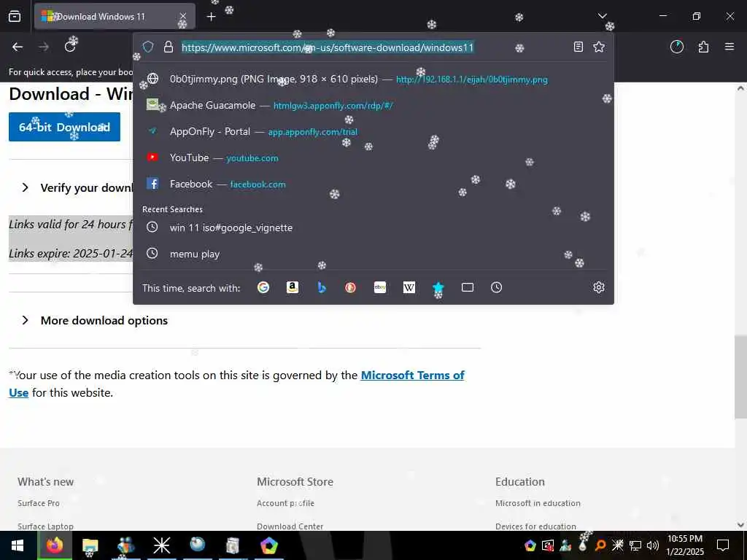Open clock showing 10:55 PM
This screenshot has height=560, width=747.
click(685, 545)
